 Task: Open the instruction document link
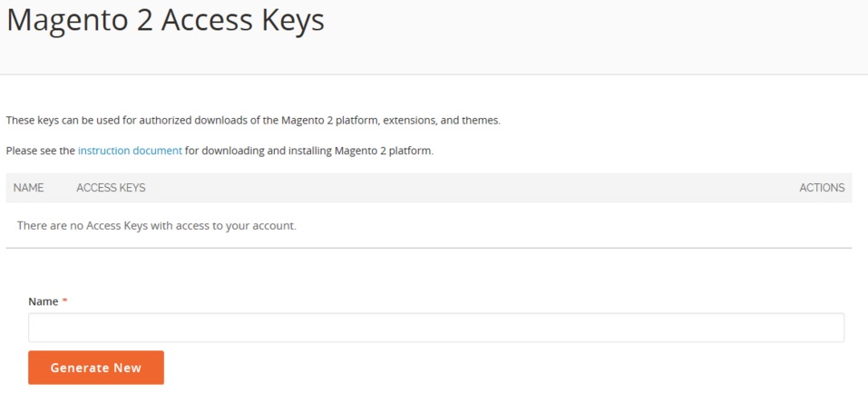point(130,151)
